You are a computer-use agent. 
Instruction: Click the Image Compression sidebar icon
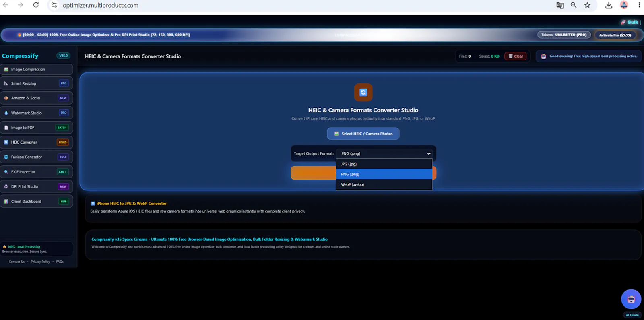pyautogui.click(x=6, y=69)
